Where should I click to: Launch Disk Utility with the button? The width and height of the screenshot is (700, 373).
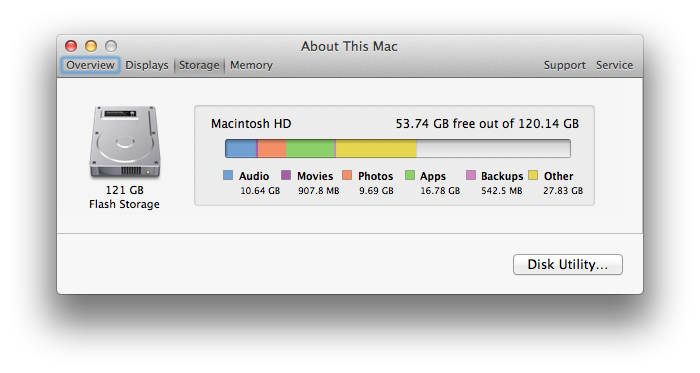[x=567, y=265]
